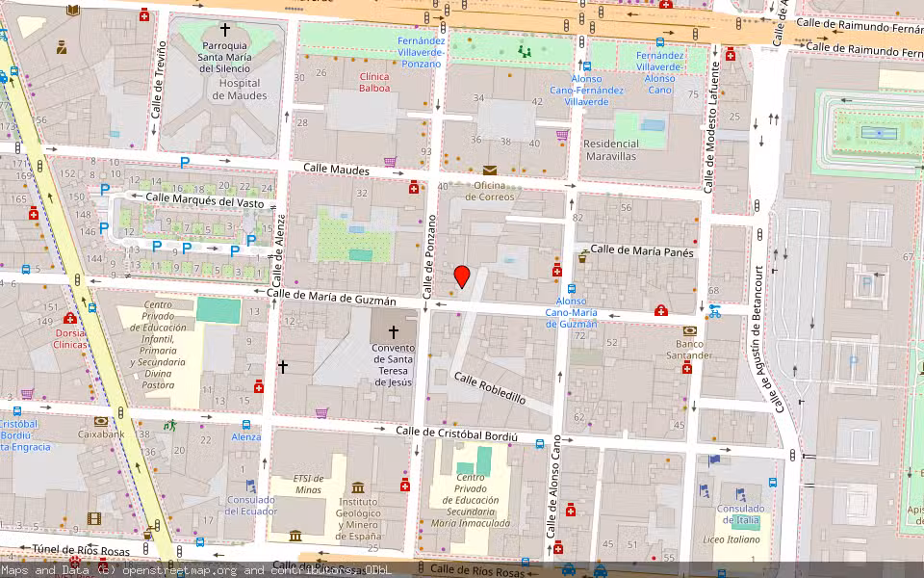The width and height of the screenshot is (924, 578).
Task: Select the museum icon at Instituto Geológico y Minero
Action: pos(358,487)
